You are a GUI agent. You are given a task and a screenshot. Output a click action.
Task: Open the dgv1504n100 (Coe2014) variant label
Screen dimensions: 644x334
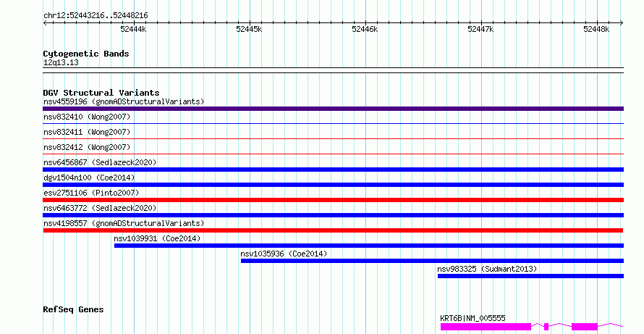pyautogui.click(x=89, y=178)
